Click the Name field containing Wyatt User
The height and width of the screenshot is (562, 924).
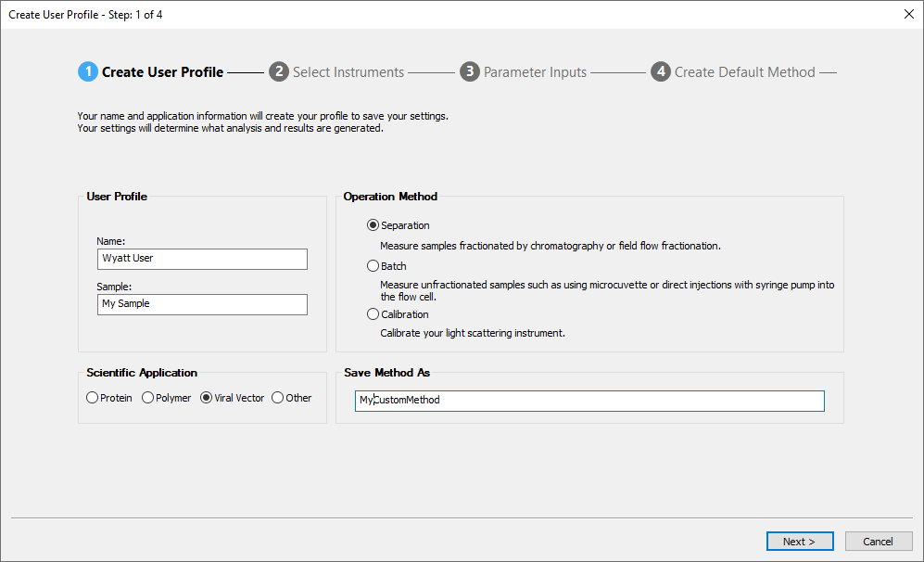point(202,259)
